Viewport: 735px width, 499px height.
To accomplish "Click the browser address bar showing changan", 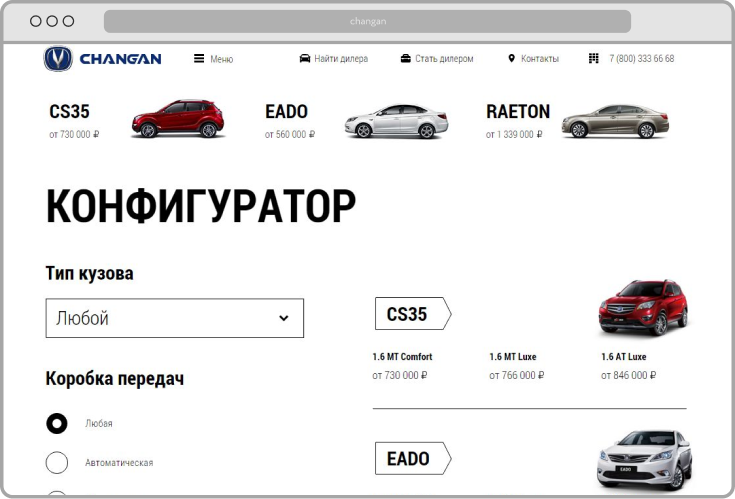I will 368,21.
